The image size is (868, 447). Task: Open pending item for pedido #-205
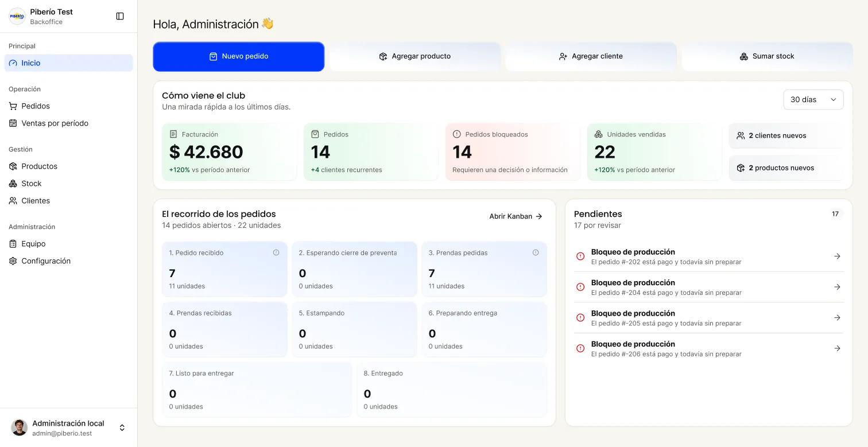(708, 318)
